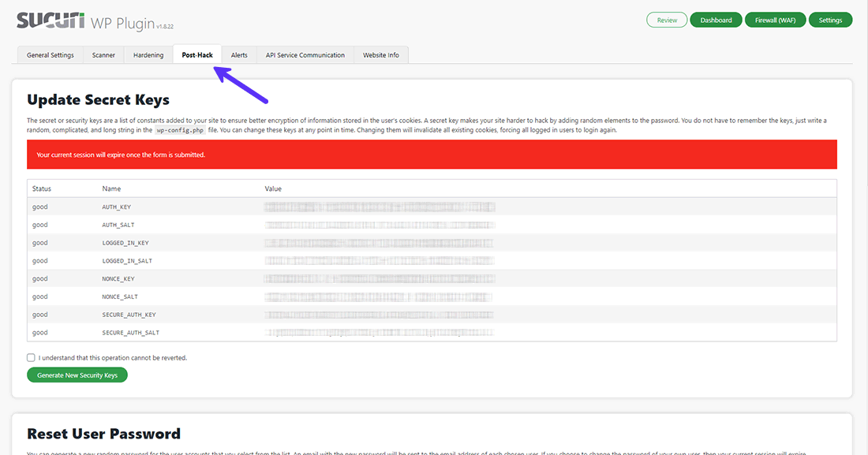Click the red session expiry warning banner
Viewport: 868px width, 455px height.
click(434, 154)
